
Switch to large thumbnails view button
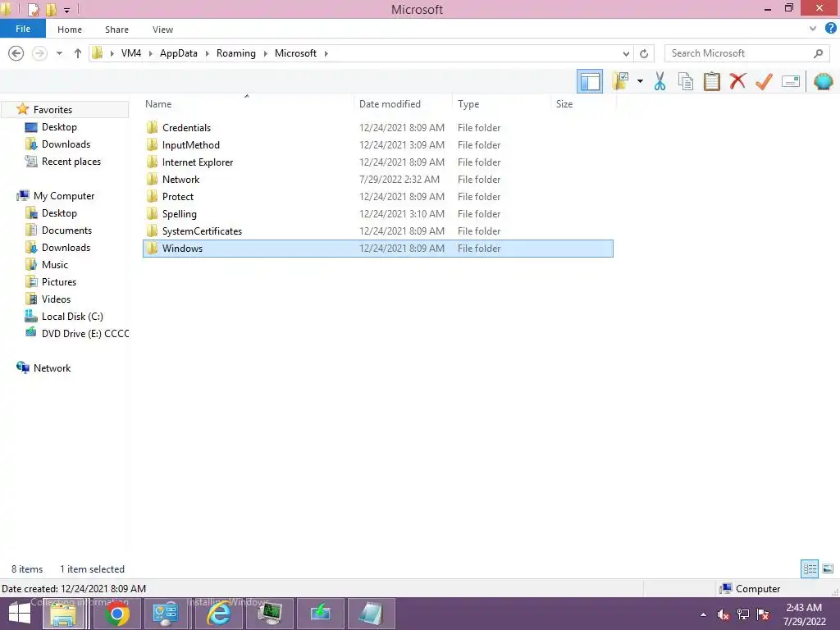click(828, 568)
